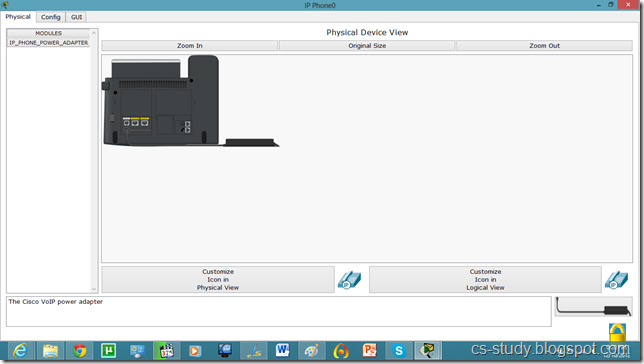Viewport: 644px width, 364px height.
Task: Click the MODULES list header
Action: click(48, 33)
